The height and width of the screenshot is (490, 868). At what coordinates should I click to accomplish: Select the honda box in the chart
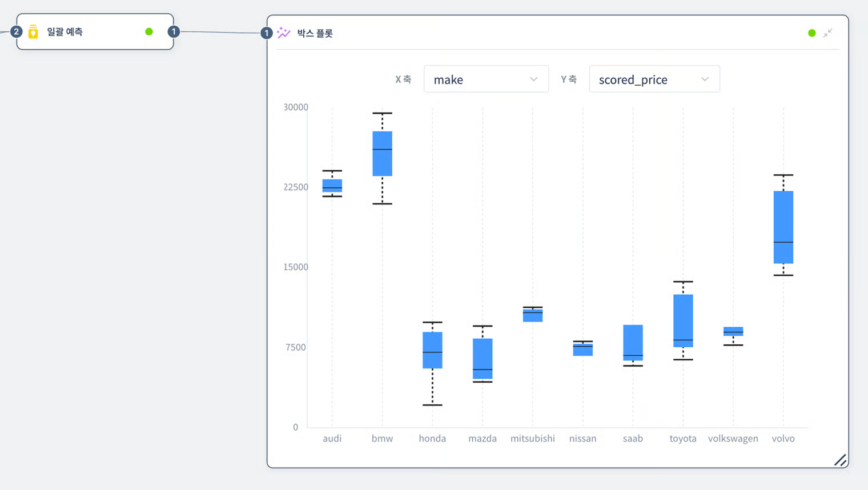(432, 350)
